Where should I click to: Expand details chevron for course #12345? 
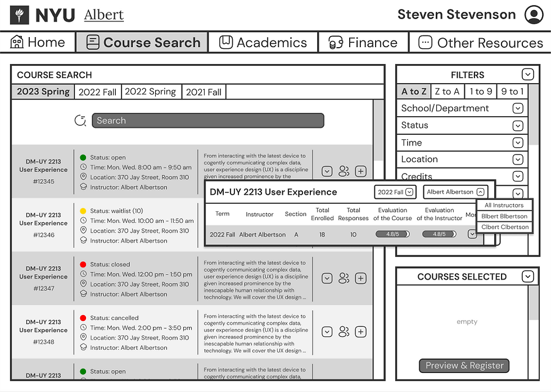tap(327, 171)
